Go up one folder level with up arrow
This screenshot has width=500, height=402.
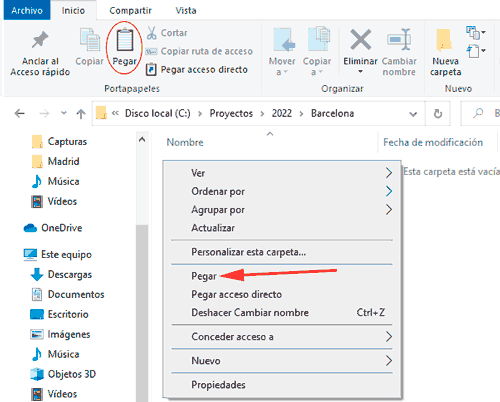(x=81, y=114)
